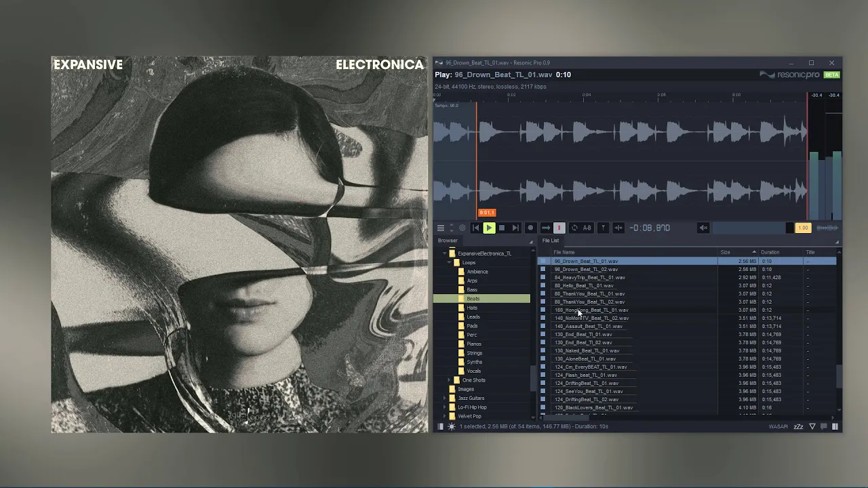Viewport: 868px width, 488px height.
Task: Click the round record button
Action: (x=530, y=228)
